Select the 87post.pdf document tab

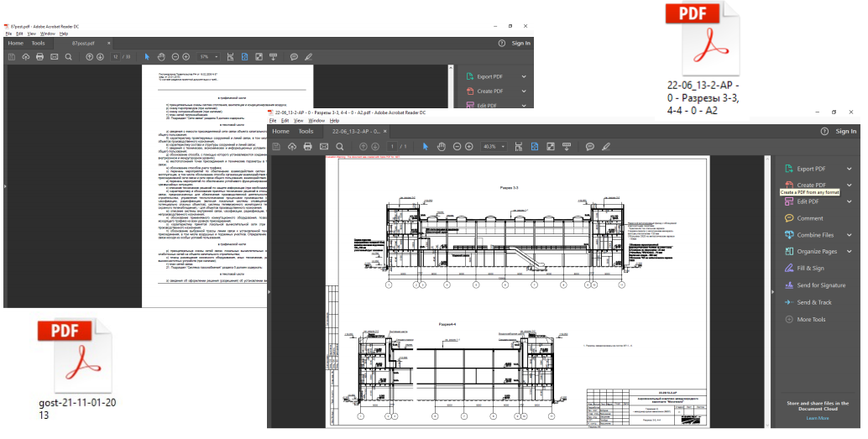(x=83, y=43)
